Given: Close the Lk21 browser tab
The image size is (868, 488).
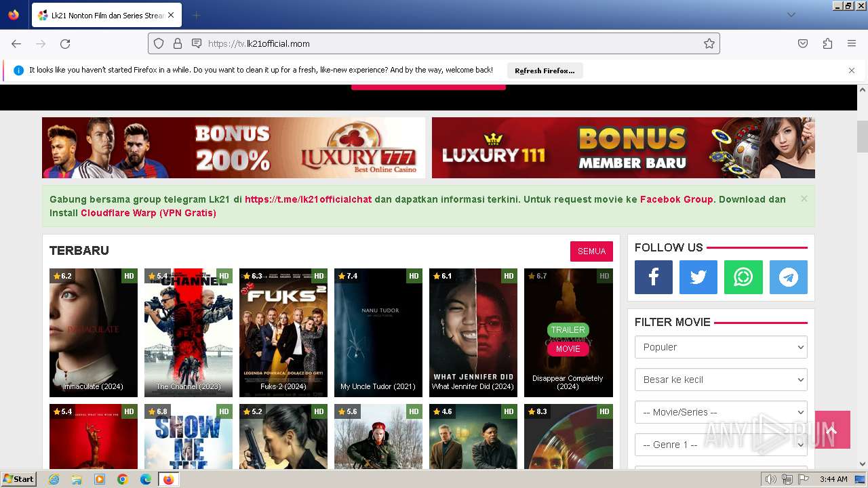Looking at the screenshot, I should coord(170,15).
